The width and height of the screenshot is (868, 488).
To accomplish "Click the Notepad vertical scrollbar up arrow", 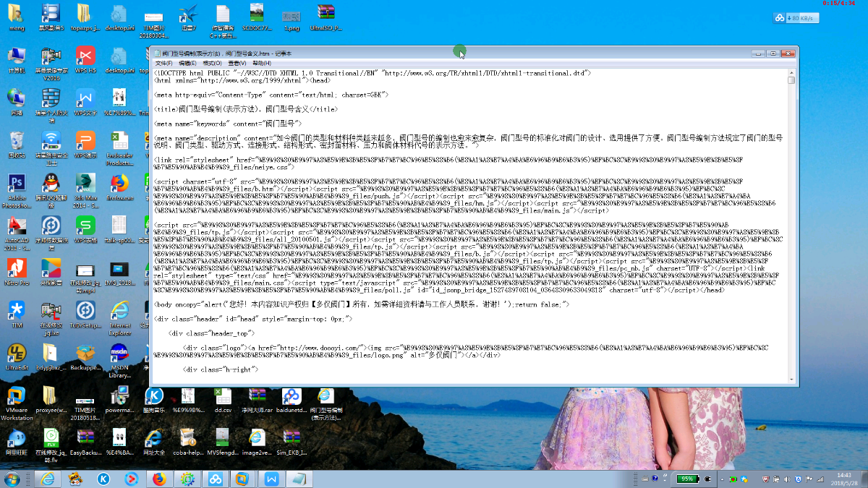I will pos(791,72).
